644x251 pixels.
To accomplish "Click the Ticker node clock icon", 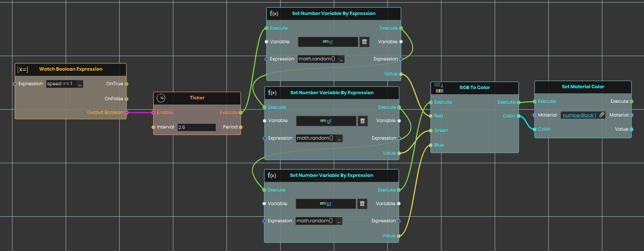I will point(161,98).
